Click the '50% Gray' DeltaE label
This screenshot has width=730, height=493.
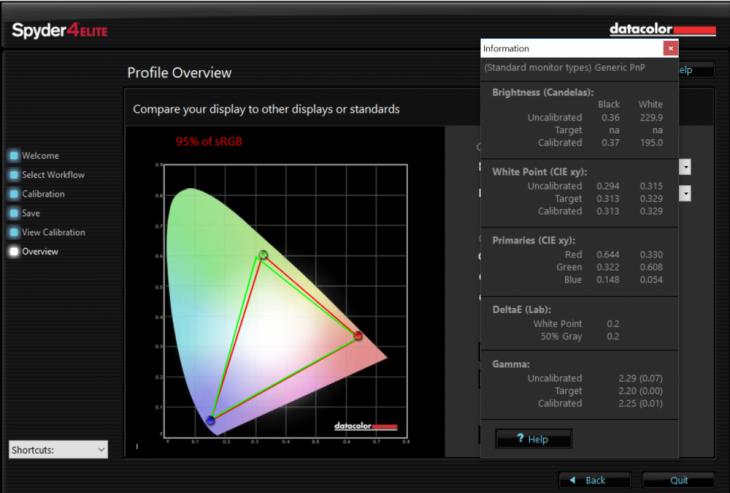click(561, 336)
